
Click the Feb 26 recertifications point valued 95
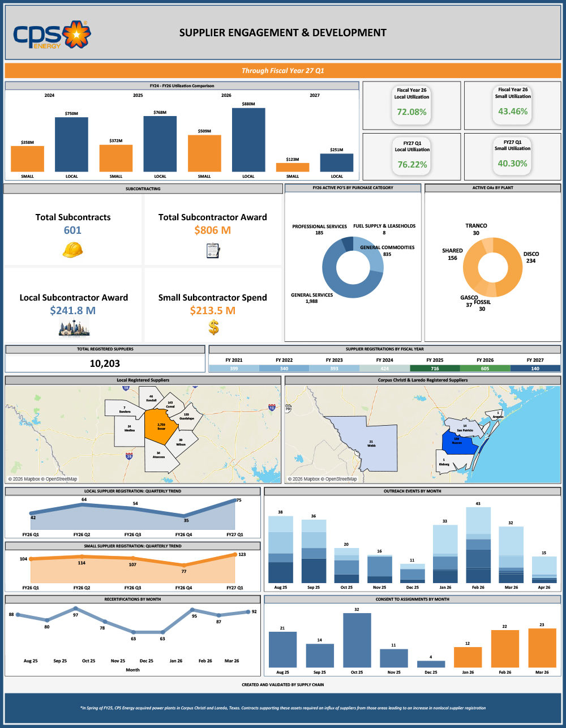tap(192, 611)
